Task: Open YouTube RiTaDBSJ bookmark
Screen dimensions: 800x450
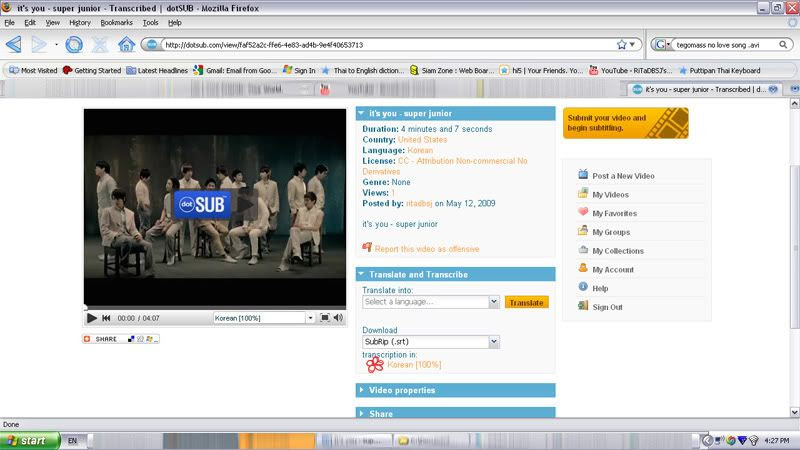Action: coord(631,70)
